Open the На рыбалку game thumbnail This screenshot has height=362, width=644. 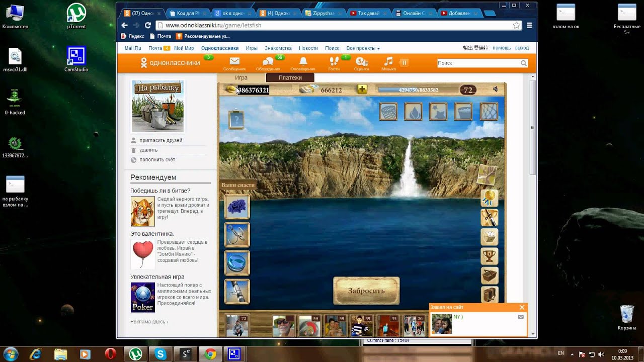pos(158,107)
